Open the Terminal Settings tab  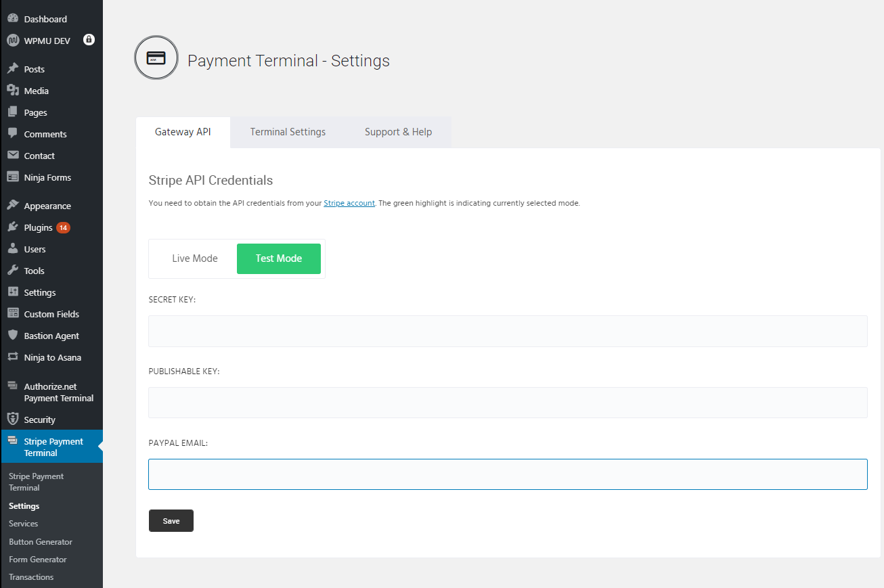tap(288, 132)
